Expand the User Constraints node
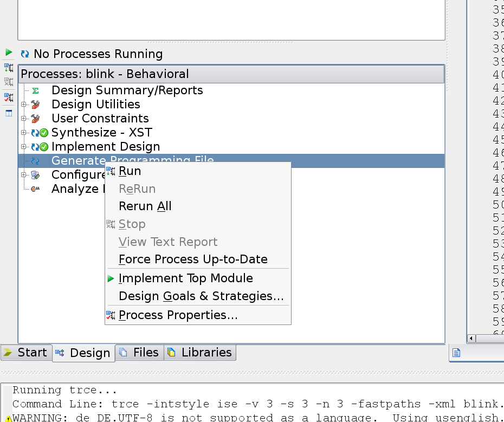Screen dimensions: 504x422 [x=23, y=118]
